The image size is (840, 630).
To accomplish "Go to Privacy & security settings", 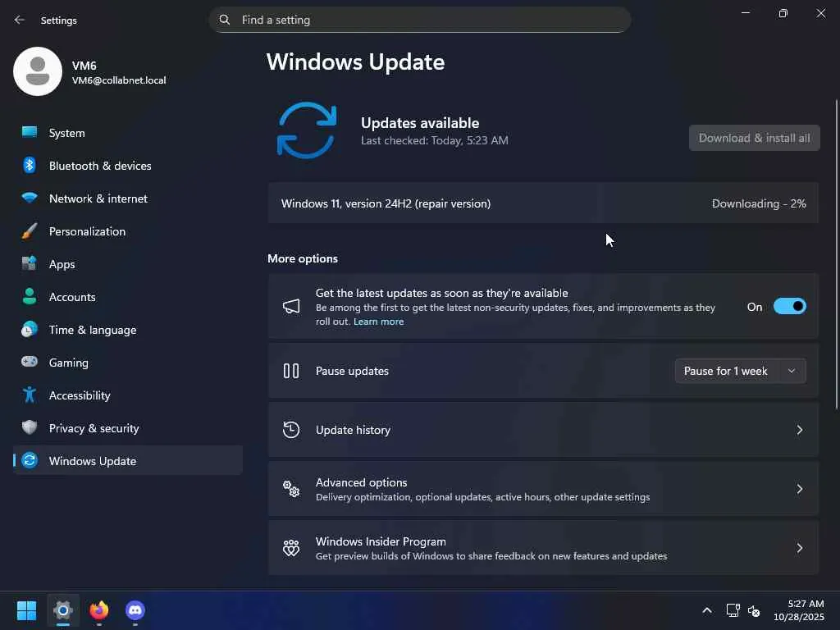I will click(127, 428).
